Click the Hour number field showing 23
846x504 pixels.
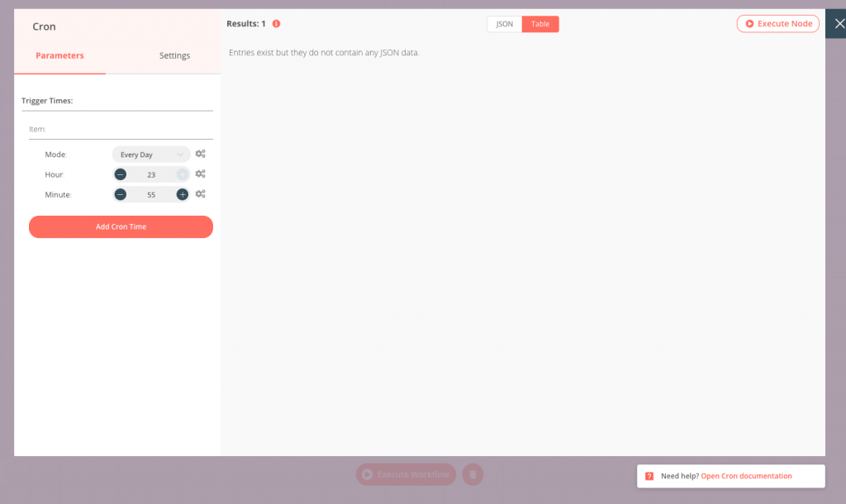pos(151,174)
